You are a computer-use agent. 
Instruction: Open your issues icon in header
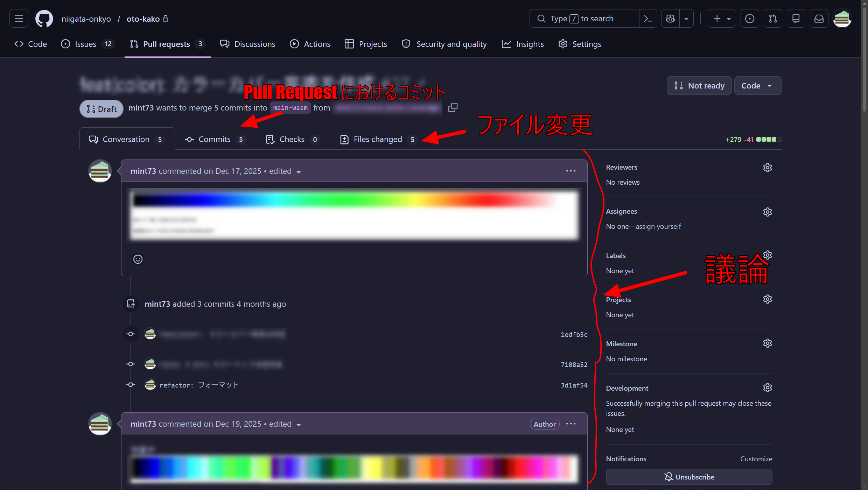click(750, 19)
